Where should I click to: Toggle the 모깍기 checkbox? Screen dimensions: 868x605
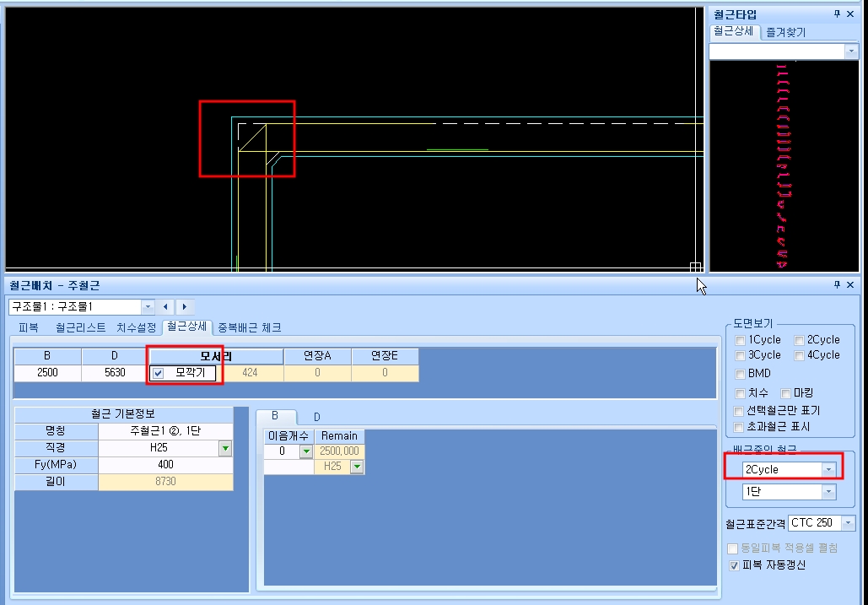[x=159, y=373]
